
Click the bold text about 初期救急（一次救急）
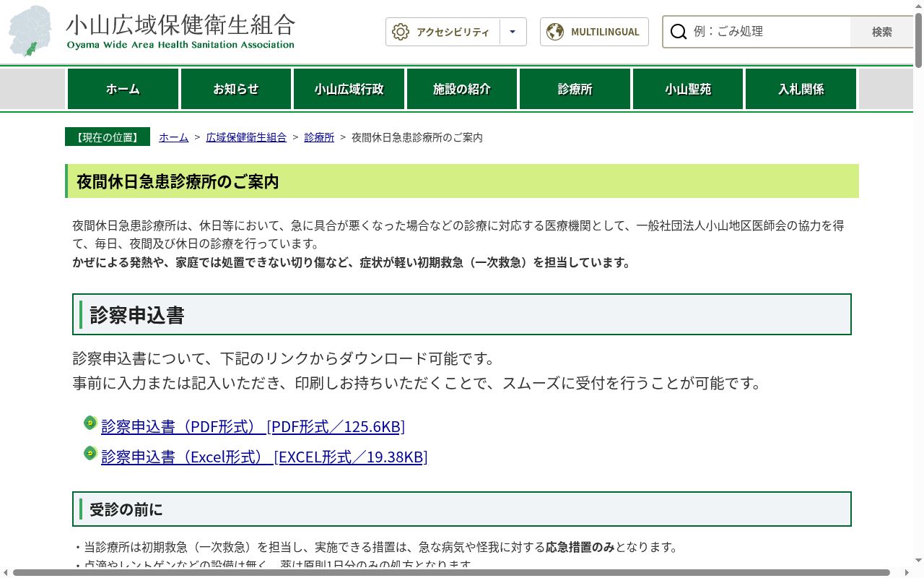(x=352, y=262)
